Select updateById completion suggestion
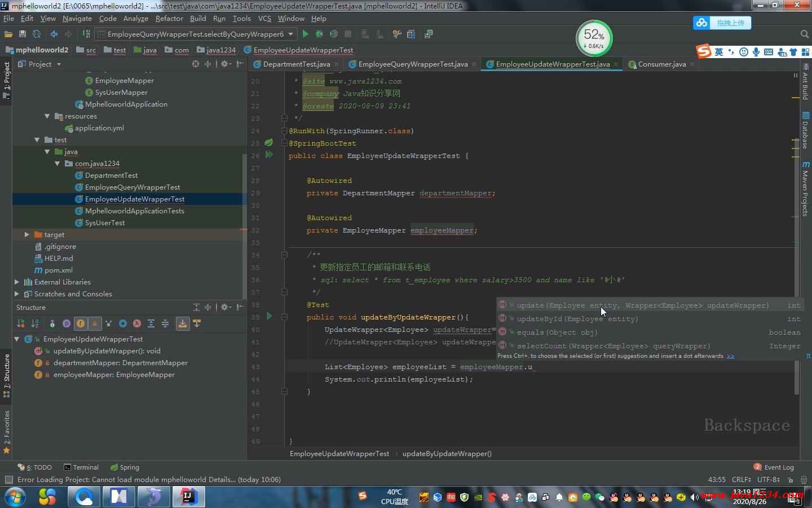Image resolution: width=812 pixels, height=508 pixels. [x=649, y=319]
